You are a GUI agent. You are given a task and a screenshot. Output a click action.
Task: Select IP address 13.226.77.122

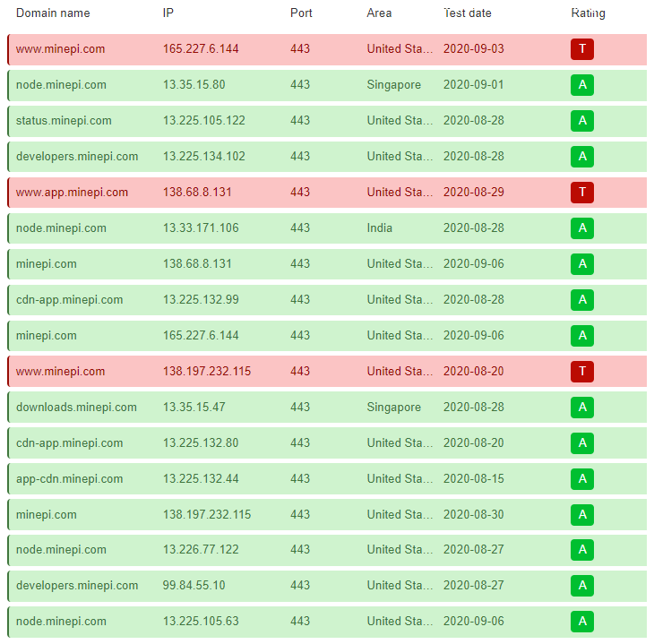pyautogui.click(x=201, y=550)
